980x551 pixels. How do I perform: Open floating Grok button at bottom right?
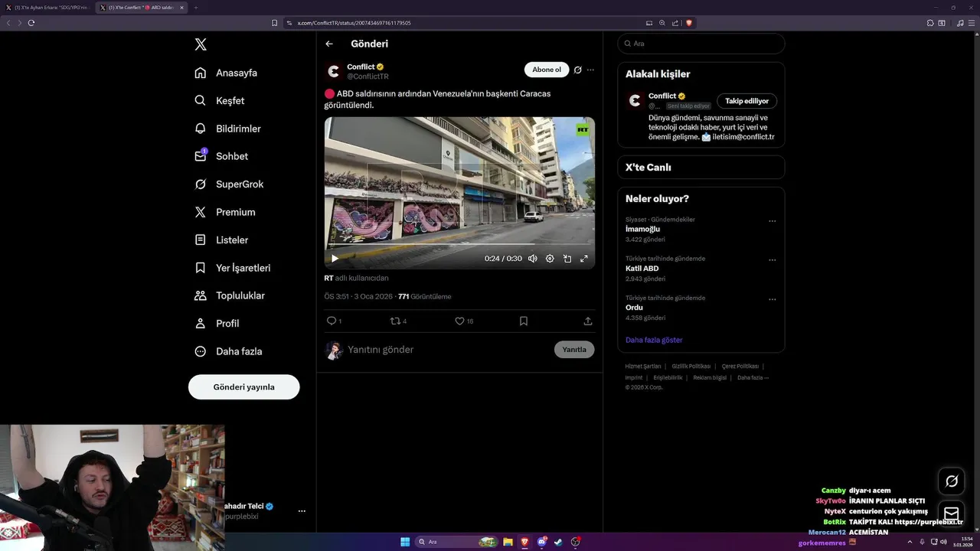[x=952, y=481]
